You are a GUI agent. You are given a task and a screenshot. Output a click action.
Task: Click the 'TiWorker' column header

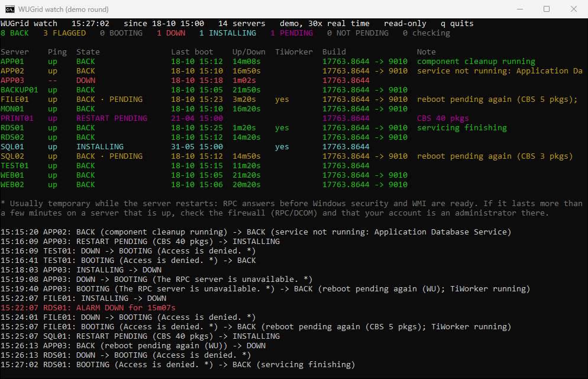coord(294,52)
